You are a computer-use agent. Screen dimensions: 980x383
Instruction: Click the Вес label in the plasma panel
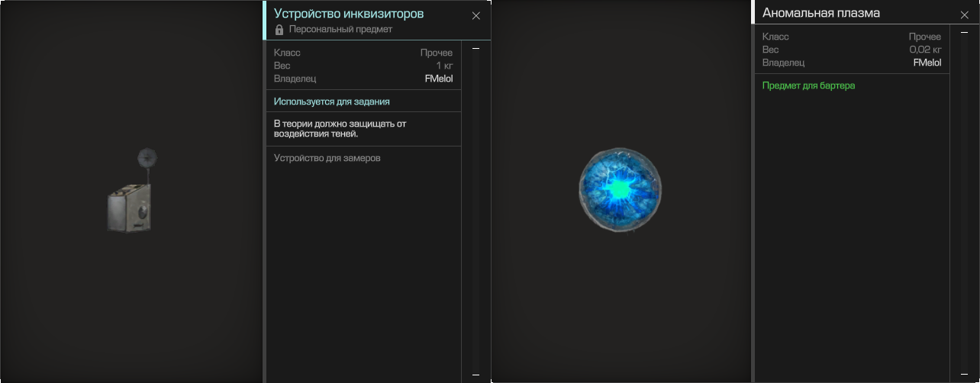pyautogui.click(x=771, y=50)
